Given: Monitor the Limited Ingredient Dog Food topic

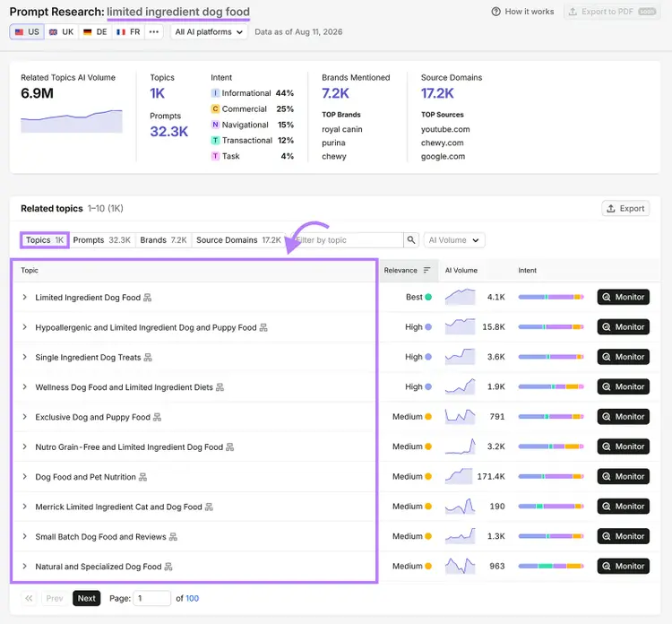Looking at the screenshot, I should pos(623,297).
